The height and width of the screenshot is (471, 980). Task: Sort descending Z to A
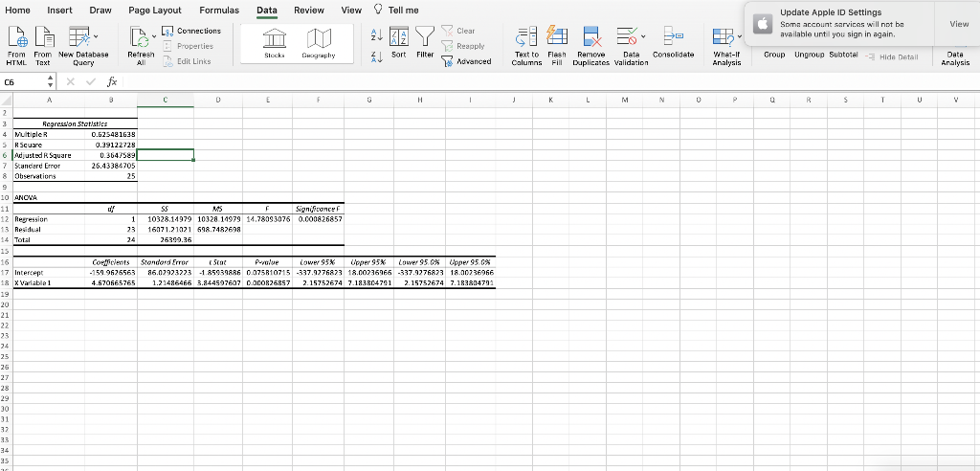pyautogui.click(x=377, y=56)
